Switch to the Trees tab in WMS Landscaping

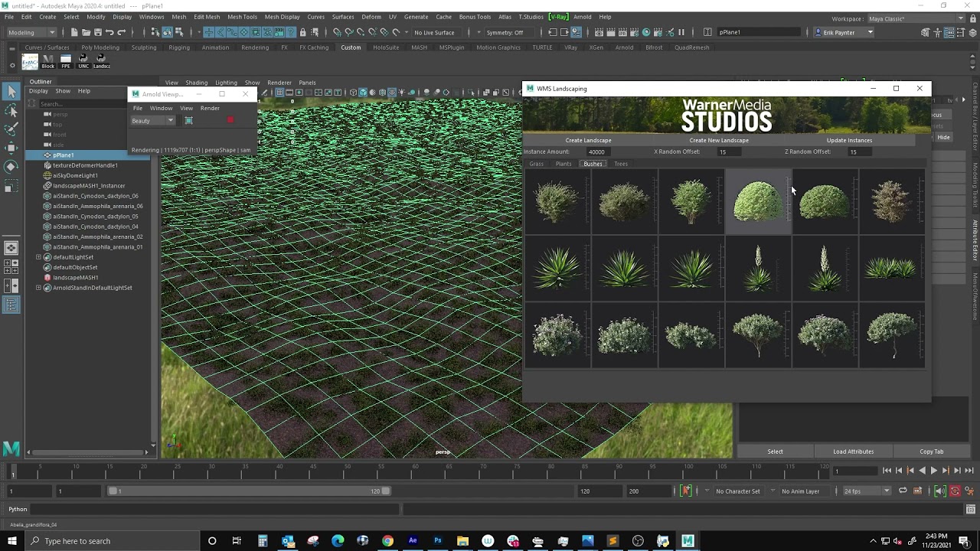click(621, 164)
